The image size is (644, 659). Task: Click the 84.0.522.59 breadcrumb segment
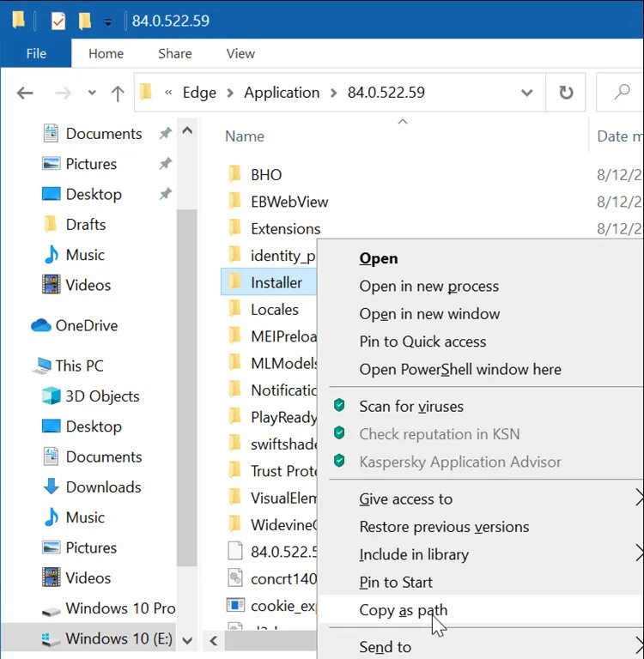click(386, 93)
